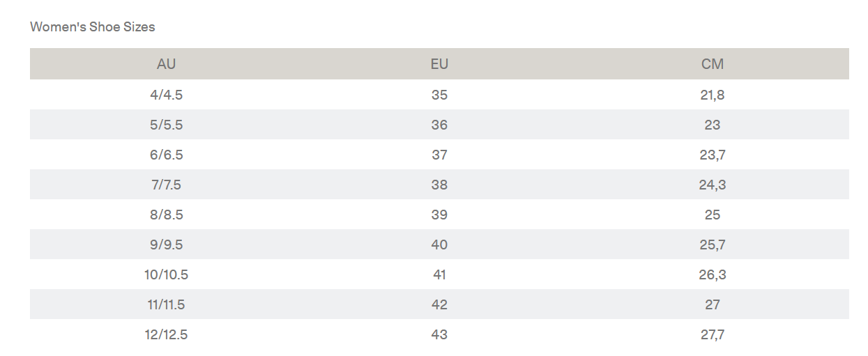Click the EU 43 cell
Screen dimensions: 868x356
439,334
